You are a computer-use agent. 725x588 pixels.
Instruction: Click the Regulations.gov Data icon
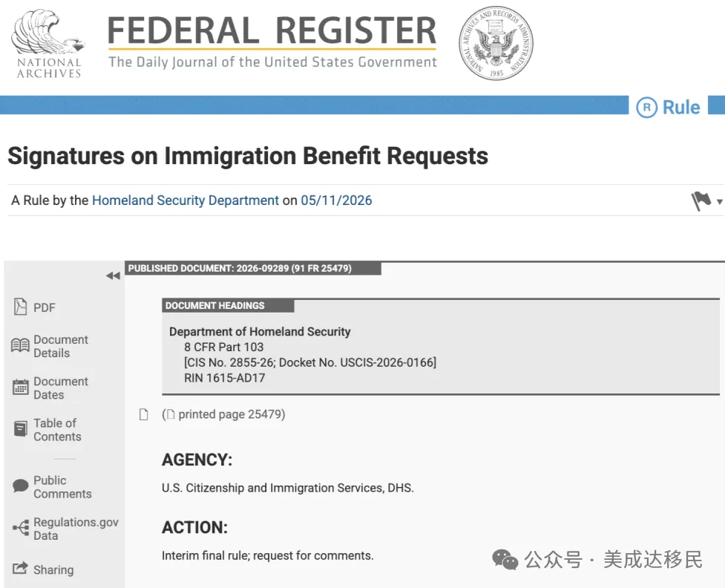[21, 527]
